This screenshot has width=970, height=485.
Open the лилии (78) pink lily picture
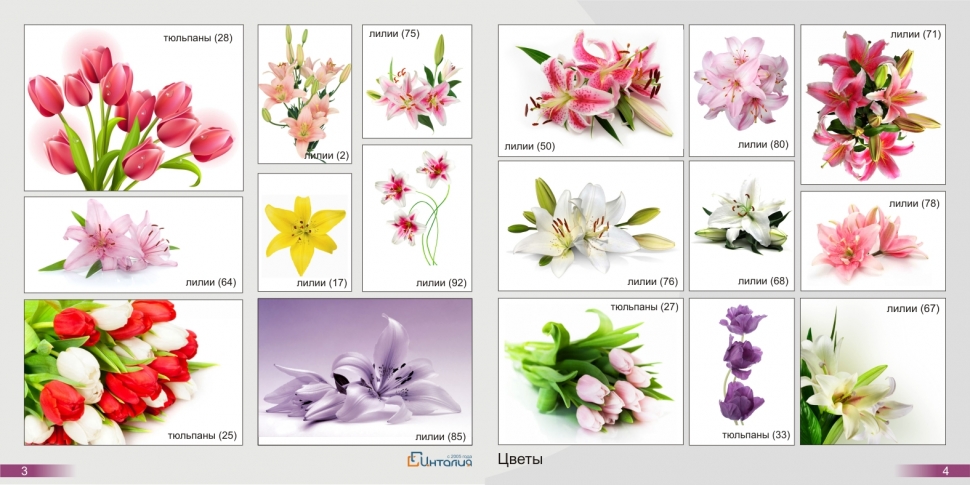click(x=873, y=241)
